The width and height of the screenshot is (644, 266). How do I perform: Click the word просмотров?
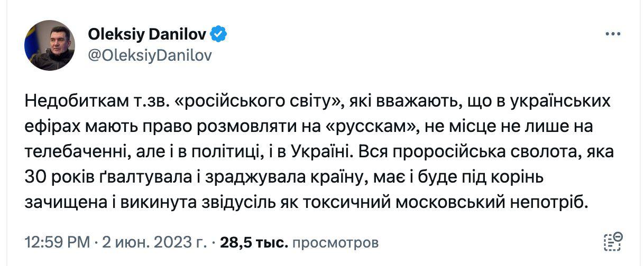pos(335,243)
